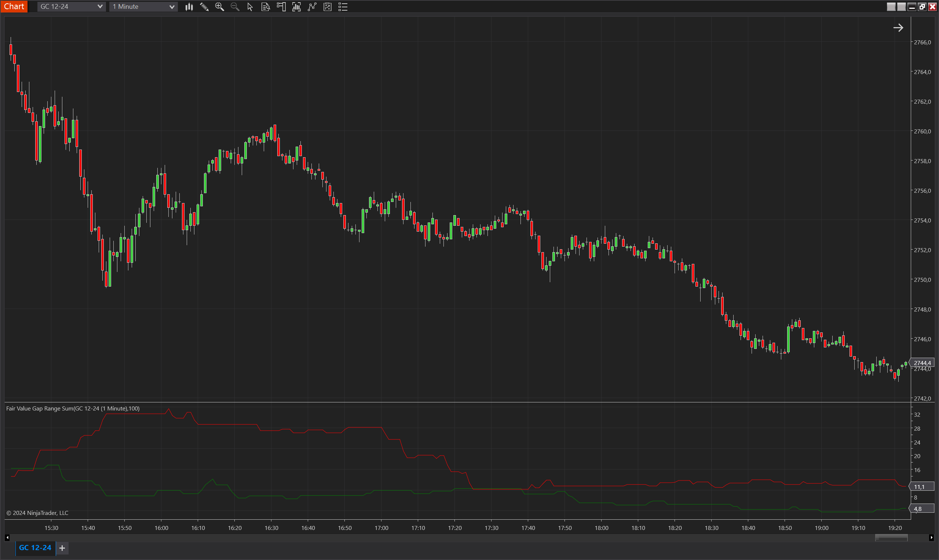The image size is (939, 560).
Task: Click the 2742,0 price axis label
Action: click(922, 398)
